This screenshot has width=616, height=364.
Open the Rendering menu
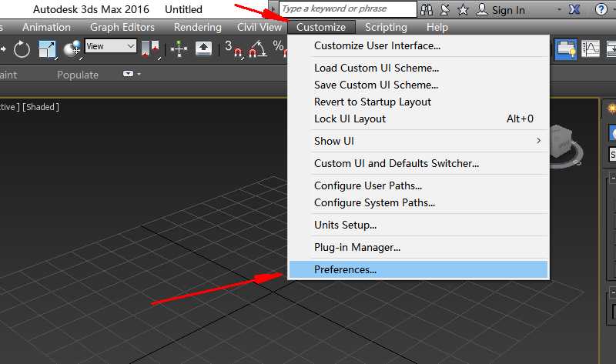click(198, 27)
